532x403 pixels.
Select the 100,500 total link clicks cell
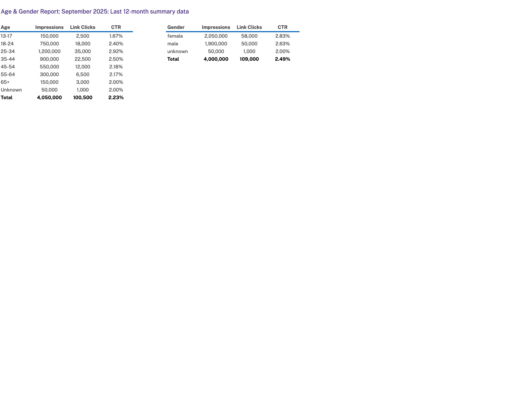pyautogui.click(x=83, y=98)
